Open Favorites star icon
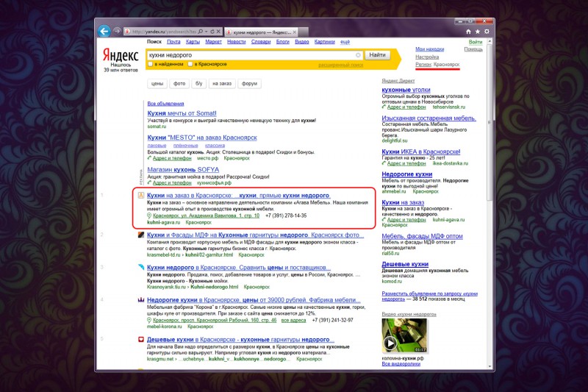Image resolution: width=588 pixels, height=392 pixels. [477, 32]
